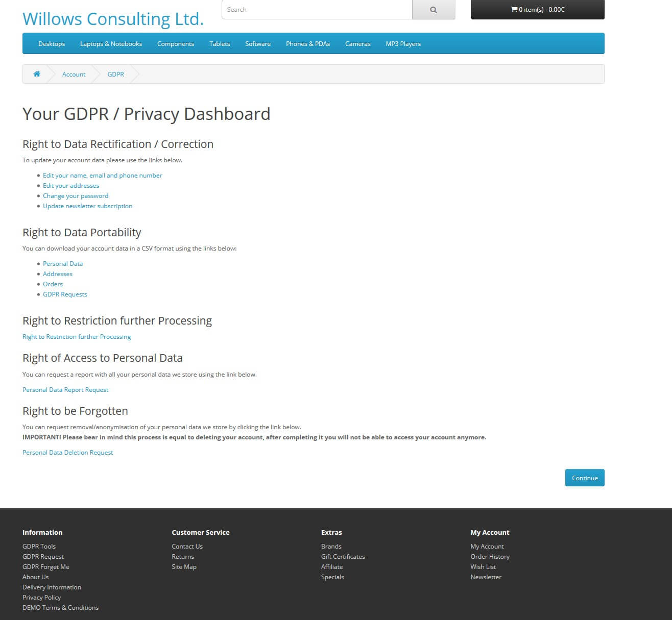Image resolution: width=672 pixels, height=620 pixels.
Task: Open Change your password link
Action: point(76,196)
